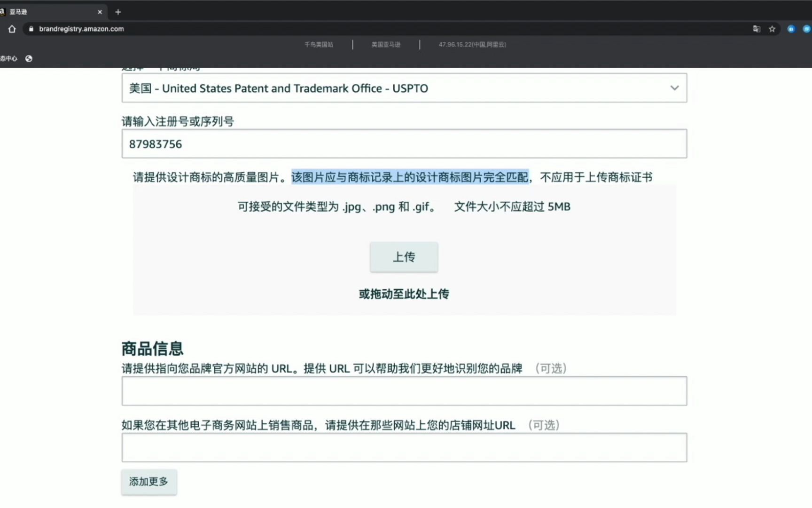Click the browser home icon
The width and height of the screenshot is (812, 508).
12,29
